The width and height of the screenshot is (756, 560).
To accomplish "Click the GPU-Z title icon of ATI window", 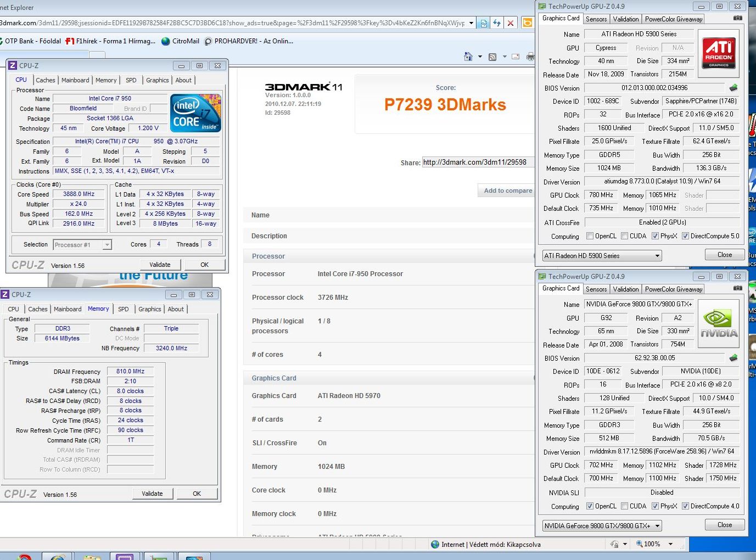I will [x=542, y=7].
